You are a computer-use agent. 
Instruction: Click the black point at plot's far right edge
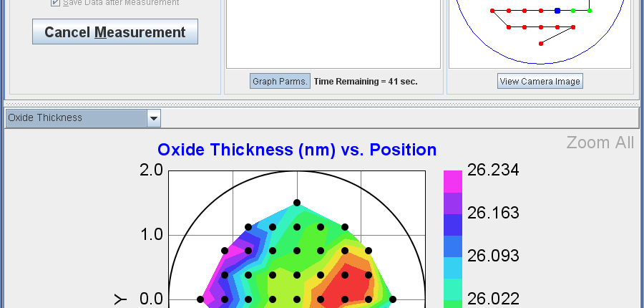click(x=393, y=299)
